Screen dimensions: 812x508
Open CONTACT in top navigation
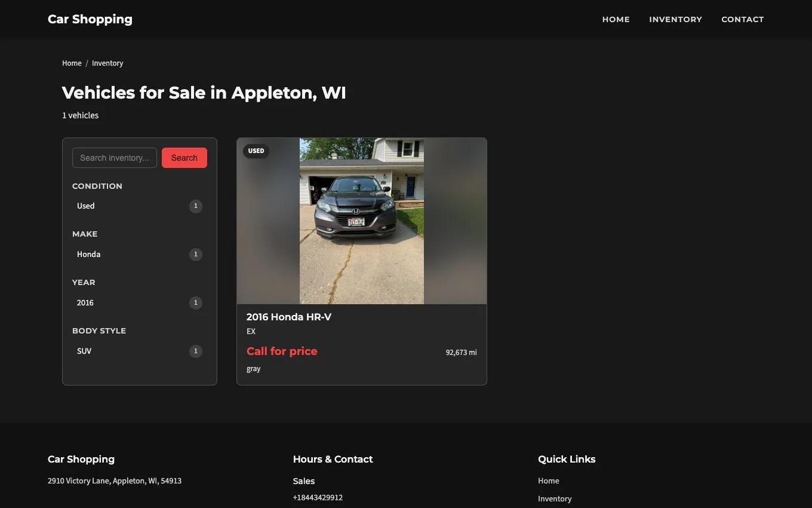[742, 19]
